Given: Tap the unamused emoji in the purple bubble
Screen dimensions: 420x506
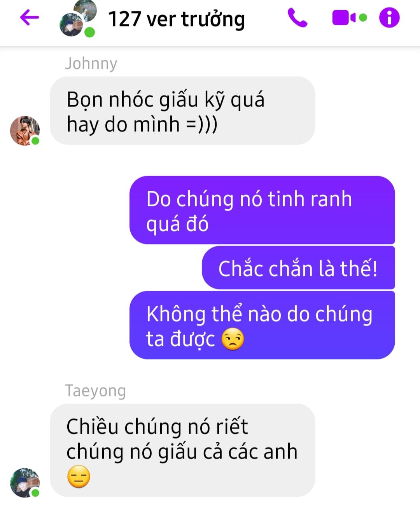Looking at the screenshot, I should click(233, 339).
